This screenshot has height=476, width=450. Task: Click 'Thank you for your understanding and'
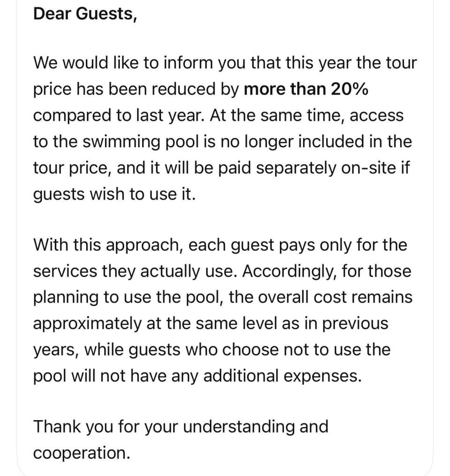coord(181,426)
